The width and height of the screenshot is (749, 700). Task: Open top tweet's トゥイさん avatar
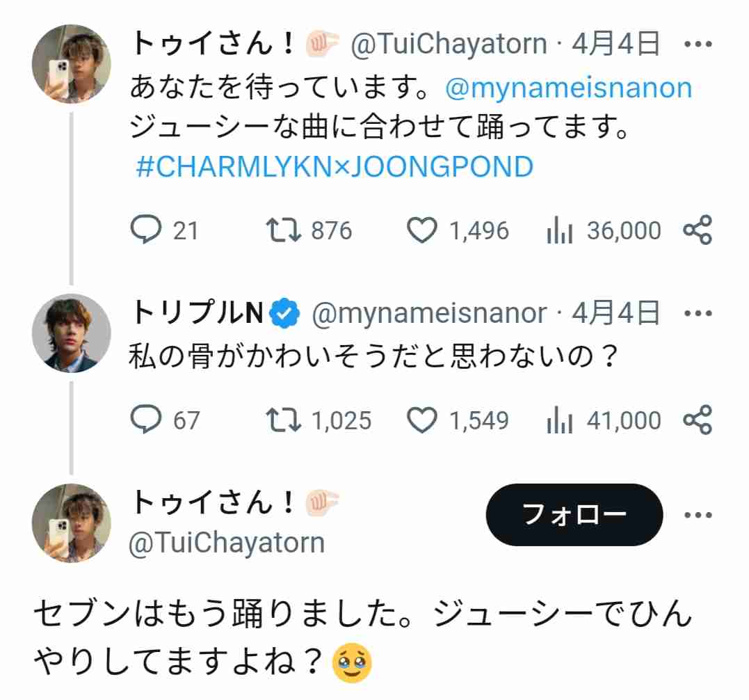click(71, 64)
